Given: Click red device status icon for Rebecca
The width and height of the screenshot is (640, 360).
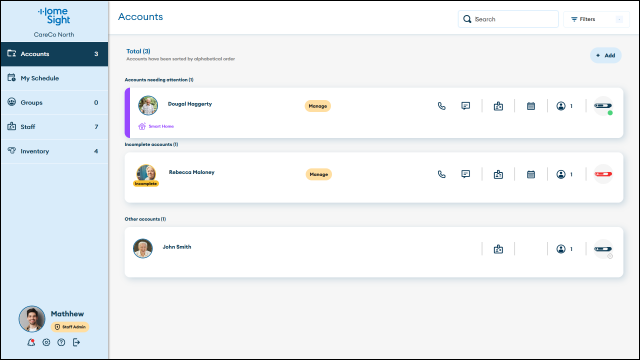Looking at the screenshot, I should pyautogui.click(x=603, y=174).
